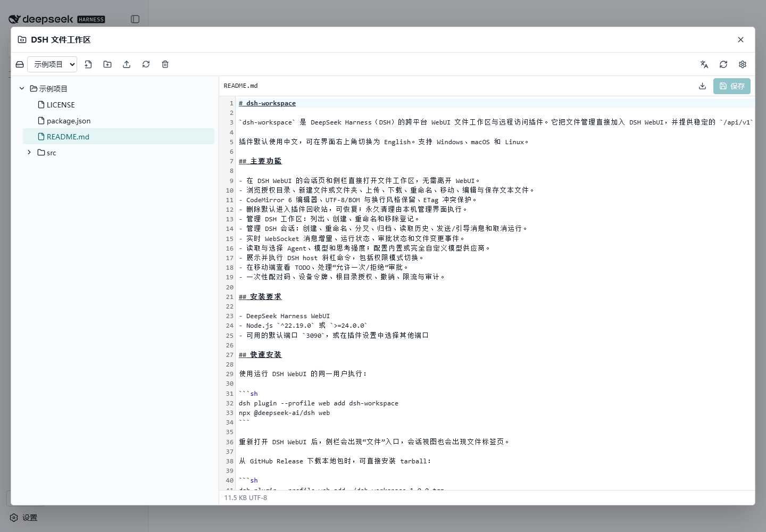Viewport: 766px width, 532px height.
Task: Download README.md using the download icon
Action: point(702,86)
